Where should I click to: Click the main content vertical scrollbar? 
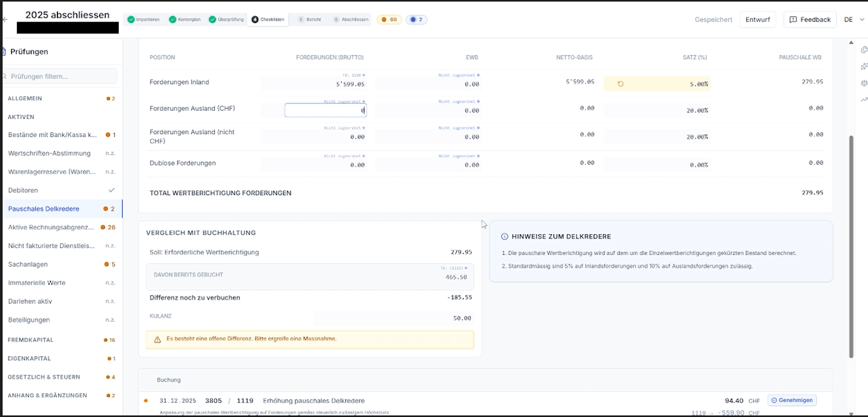(851, 247)
